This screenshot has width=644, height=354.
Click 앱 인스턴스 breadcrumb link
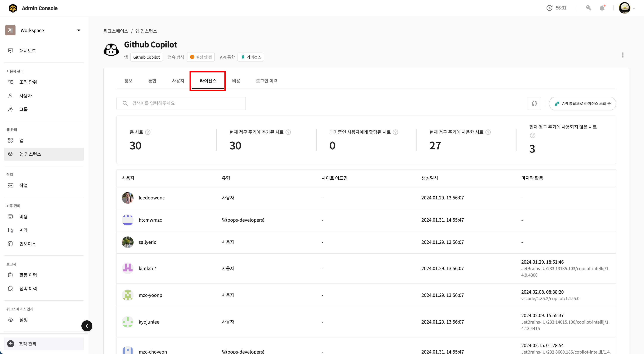tap(146, 31)
